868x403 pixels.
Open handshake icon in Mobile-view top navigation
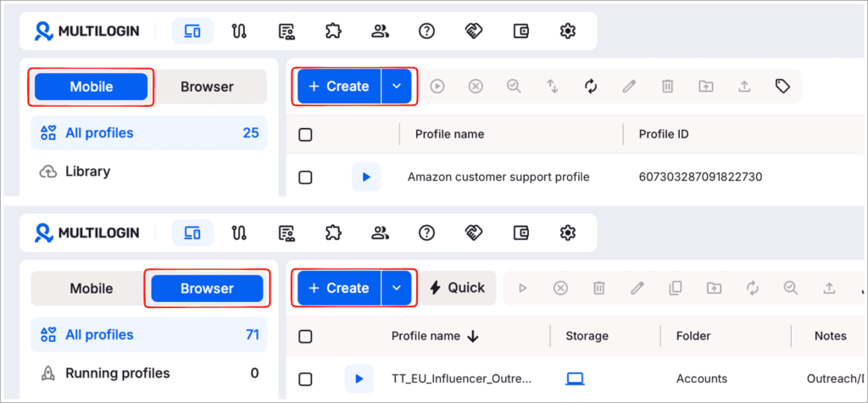(474, 31)
